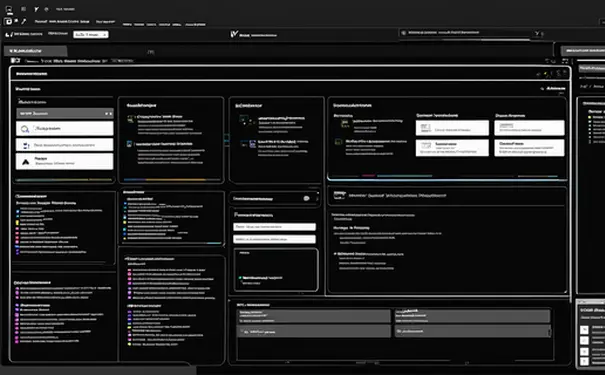Open the white dropdown box in second toolbar
This screenshot has width=605, height=375.
click(91, 34)
